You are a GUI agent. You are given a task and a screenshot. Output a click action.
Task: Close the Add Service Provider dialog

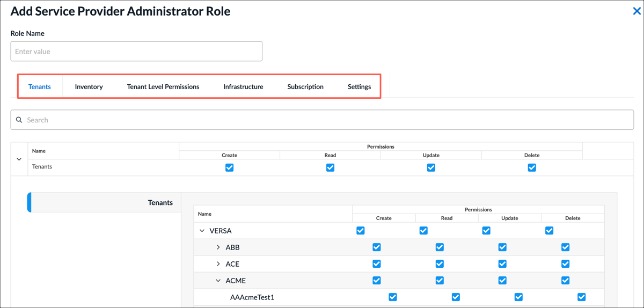pos(636,11)
